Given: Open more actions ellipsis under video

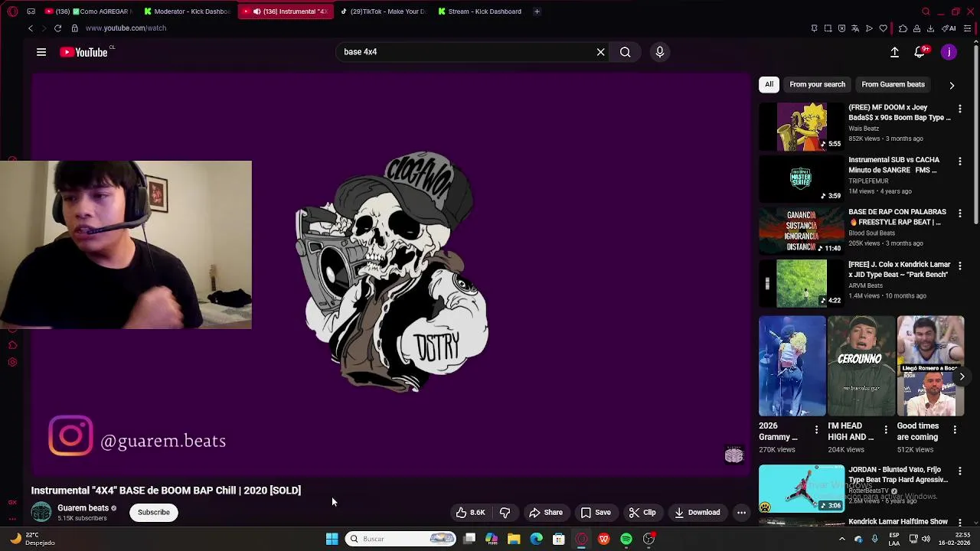Looking at the screenshot, I should pyautogui.click(x=741, y=513).
